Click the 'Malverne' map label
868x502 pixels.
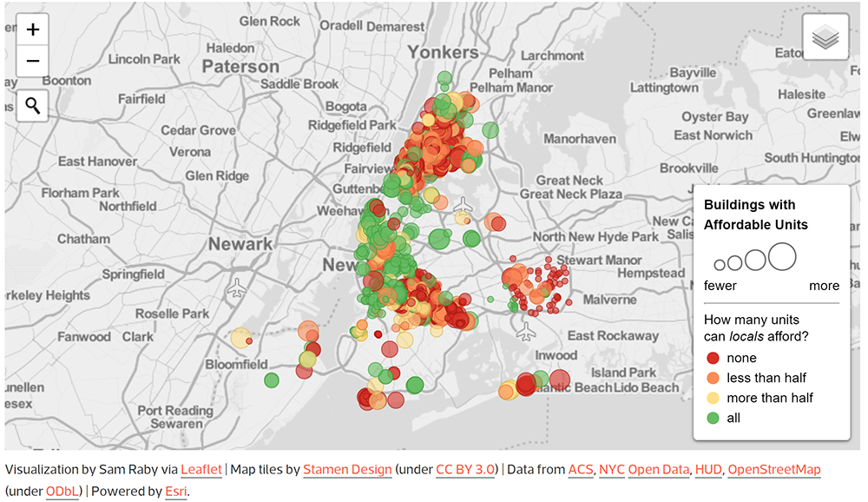(x=609, y=300)
